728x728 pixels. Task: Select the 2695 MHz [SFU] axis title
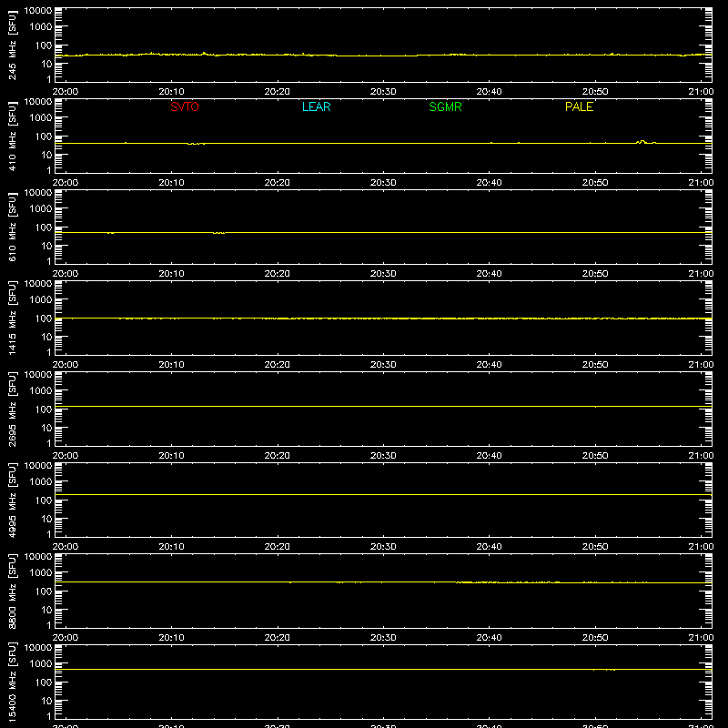pyautogui.click(x=13, y=409)
